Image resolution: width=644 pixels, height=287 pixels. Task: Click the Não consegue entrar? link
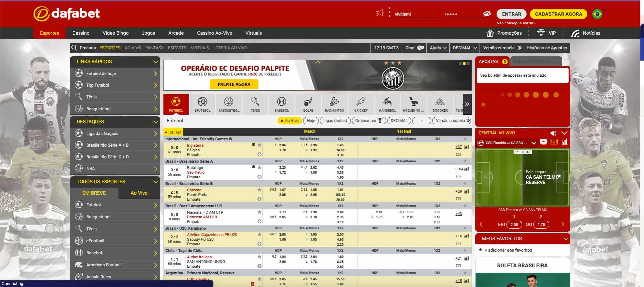tap(516, 23)
